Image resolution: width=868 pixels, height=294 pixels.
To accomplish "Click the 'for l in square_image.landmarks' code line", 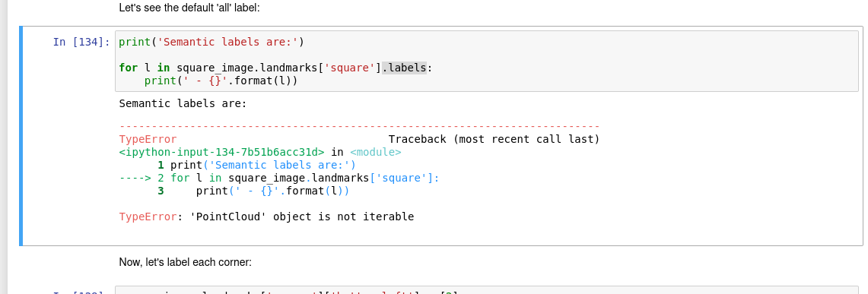I will [275, 68].
